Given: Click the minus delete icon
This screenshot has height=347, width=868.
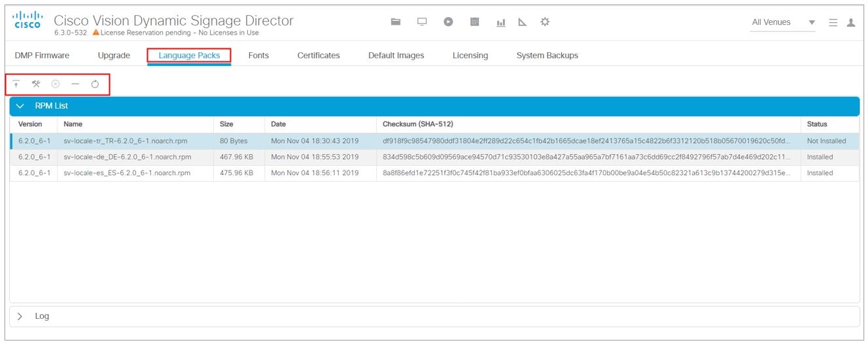Looking at the screenshot, I should coord(75,84).
